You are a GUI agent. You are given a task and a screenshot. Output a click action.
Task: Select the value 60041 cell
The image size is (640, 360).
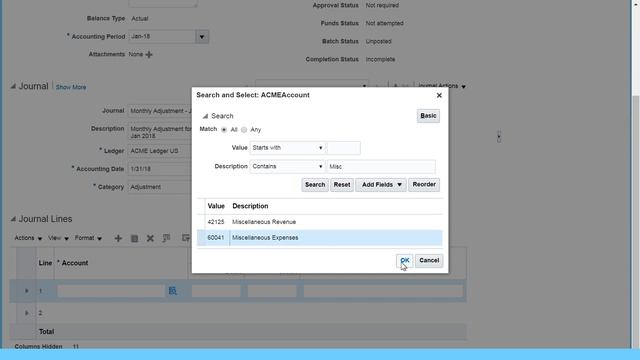point(216,238)
